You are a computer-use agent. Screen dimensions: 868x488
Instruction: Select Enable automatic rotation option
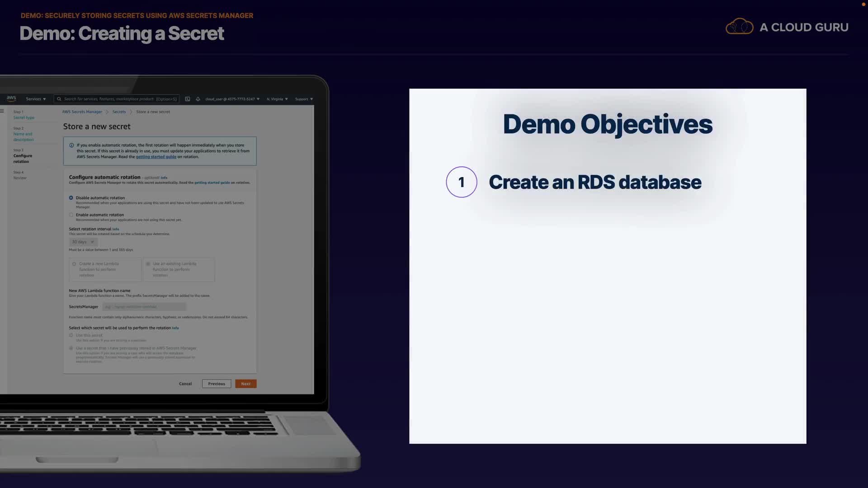point(71,215)
